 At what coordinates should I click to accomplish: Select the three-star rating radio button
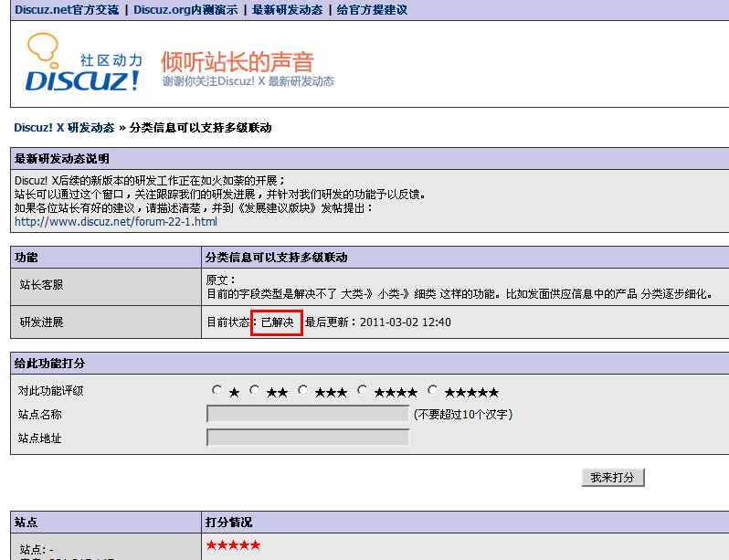point(303,390)
